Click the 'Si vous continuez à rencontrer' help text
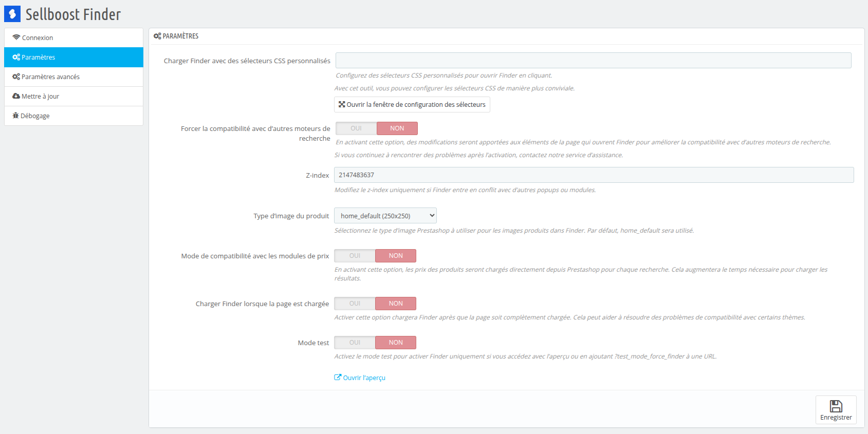This screenshot has height=434, width=868. pyautogui.click(x=478, y=155)
